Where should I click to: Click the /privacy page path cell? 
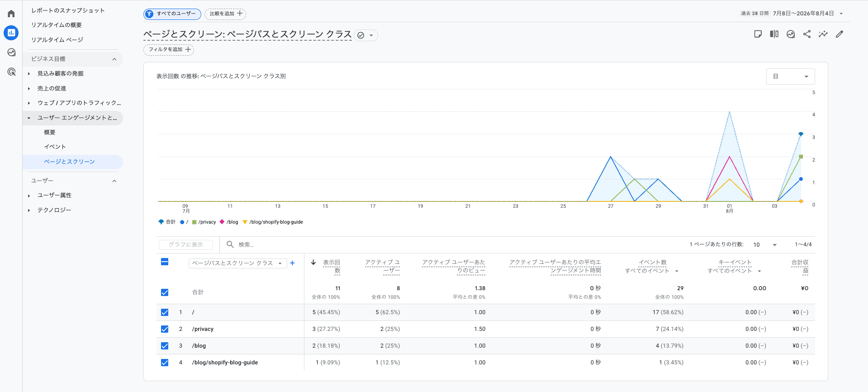click(x=203, y=329)
